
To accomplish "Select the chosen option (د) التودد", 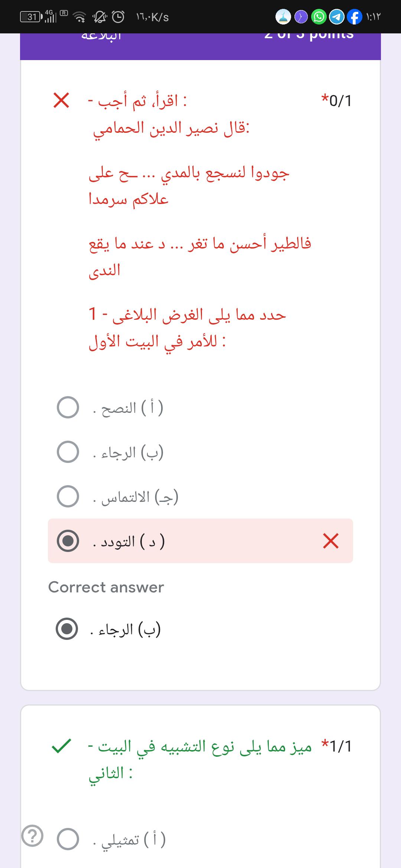I will tap(68, 541).
